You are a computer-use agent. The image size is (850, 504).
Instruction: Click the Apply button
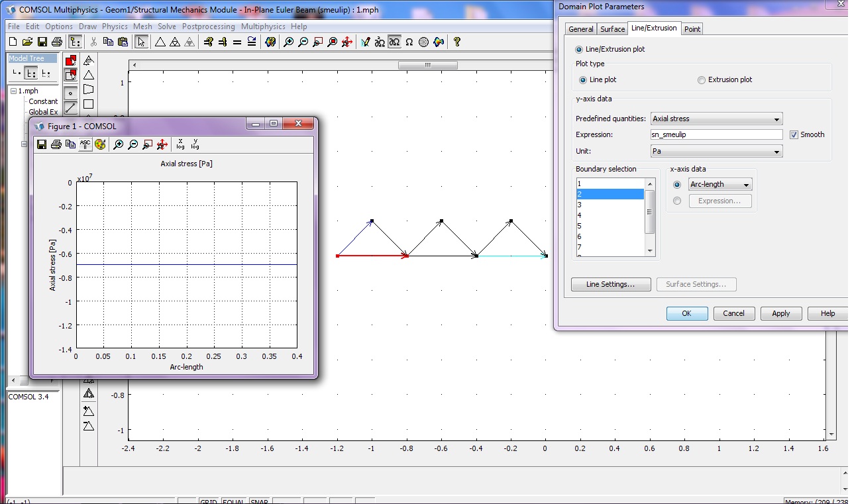point(780,313)
